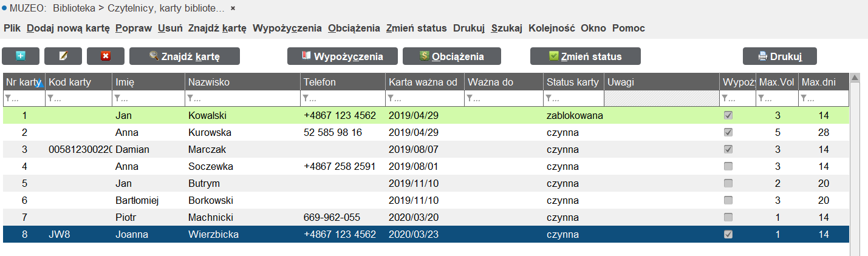Click the edit card pencil icon

(63, 56)
